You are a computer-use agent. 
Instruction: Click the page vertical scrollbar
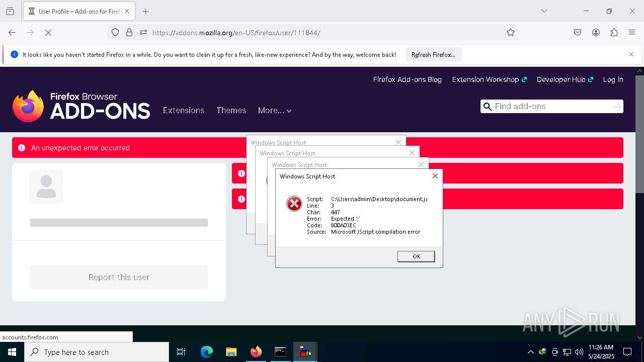point(639,133)
